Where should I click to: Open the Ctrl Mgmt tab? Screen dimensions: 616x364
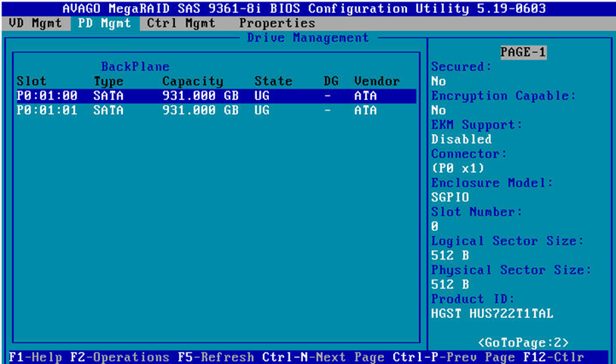pos(181,23)
